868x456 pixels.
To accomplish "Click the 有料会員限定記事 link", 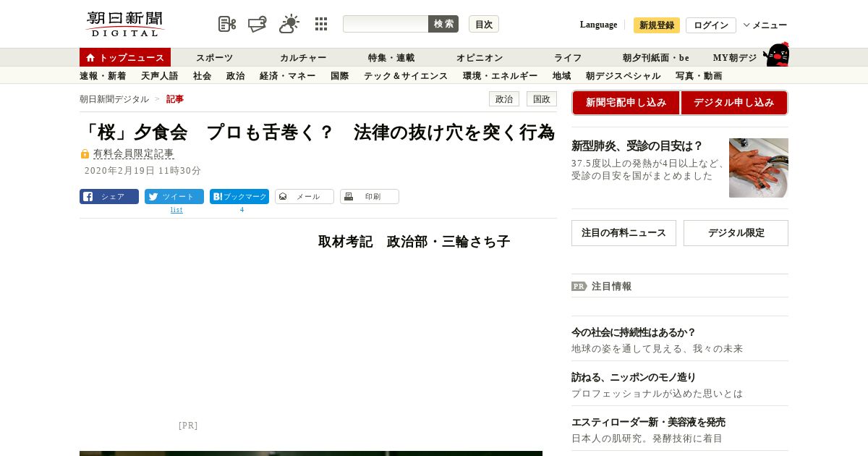I will coord(134,153).
